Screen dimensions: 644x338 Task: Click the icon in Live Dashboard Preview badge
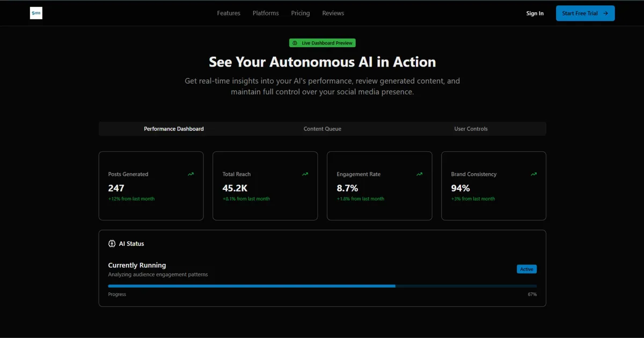tap(295, 43)
